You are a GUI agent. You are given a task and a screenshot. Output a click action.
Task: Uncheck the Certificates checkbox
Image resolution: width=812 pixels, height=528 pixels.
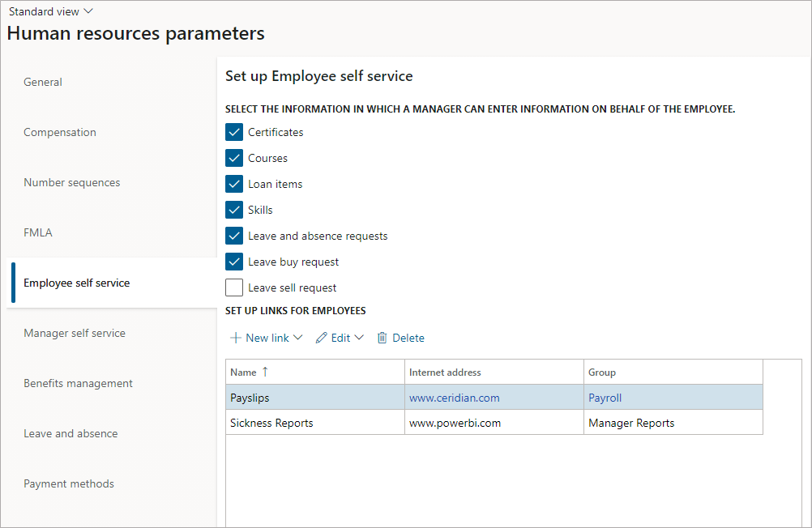click(234, 132)
